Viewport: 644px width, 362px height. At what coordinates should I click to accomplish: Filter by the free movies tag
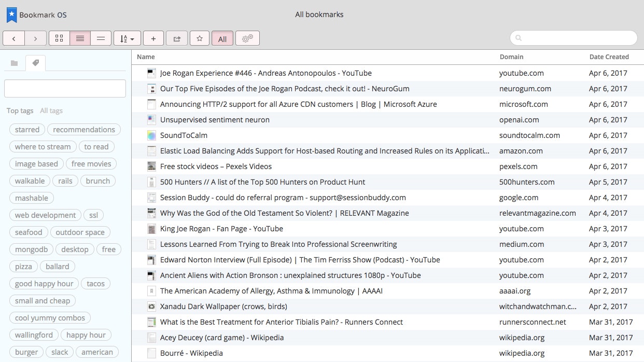click(91, 164)
